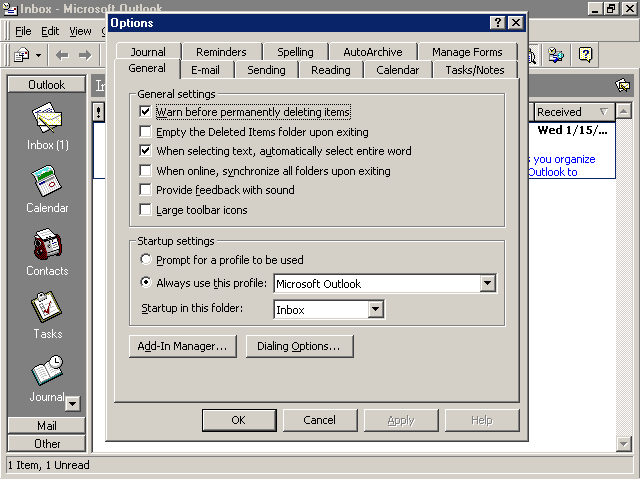Screen dimensions: 640x480
Task: Toggle Warn before permanently deleting items
Action: [x=145, y=111]
